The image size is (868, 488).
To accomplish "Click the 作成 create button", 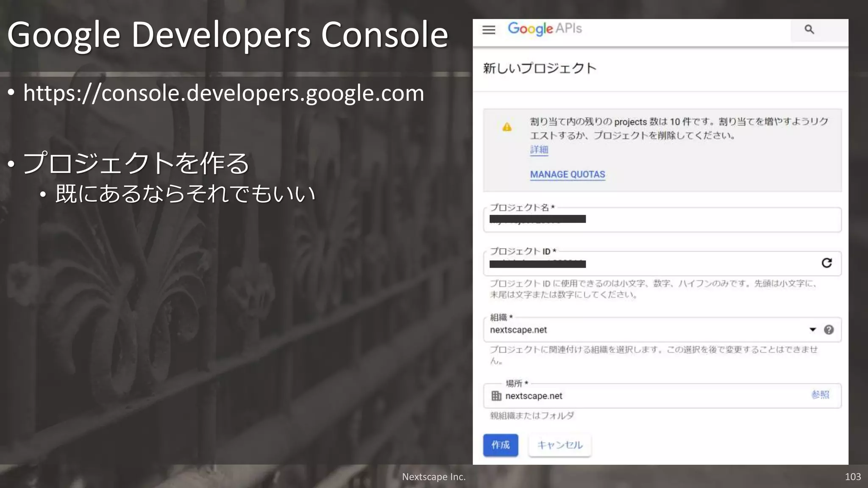I will pyautogui.click(x=501, y=445).
